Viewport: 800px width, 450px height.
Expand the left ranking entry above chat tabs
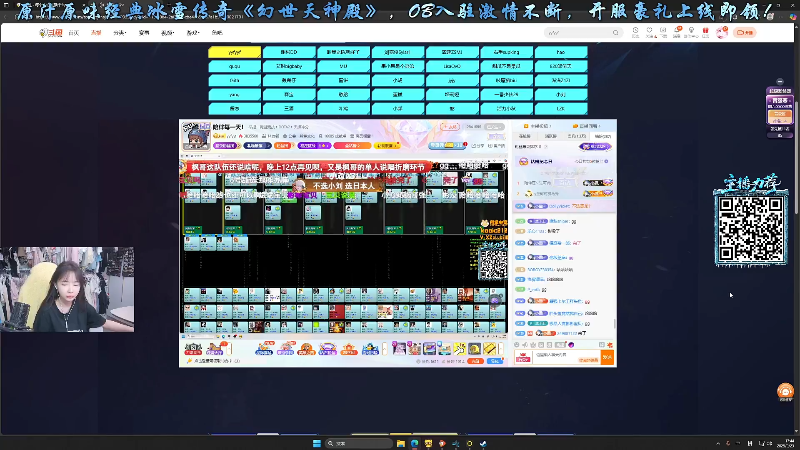(538, 126)
